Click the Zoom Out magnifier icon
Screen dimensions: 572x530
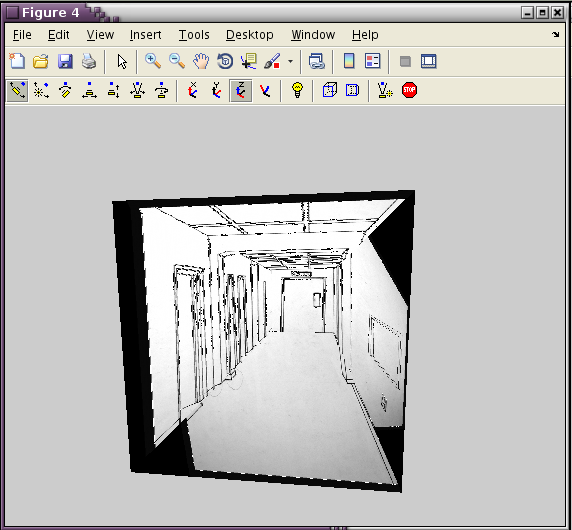[x=177, y=61]
